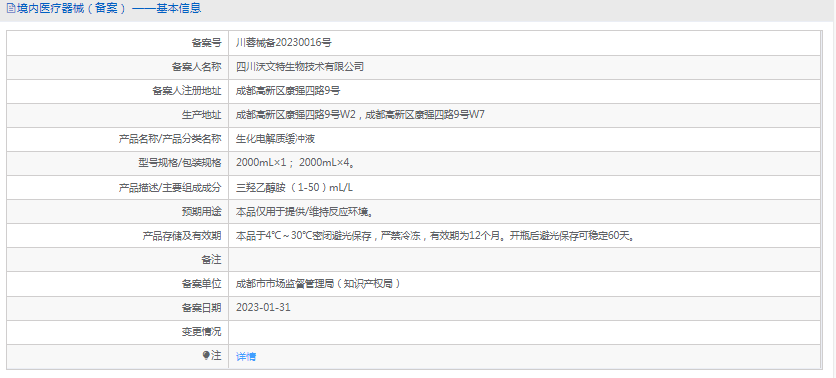Select the 预期用途 label cell
Screen dimensions: 836x378
[117, 212]
